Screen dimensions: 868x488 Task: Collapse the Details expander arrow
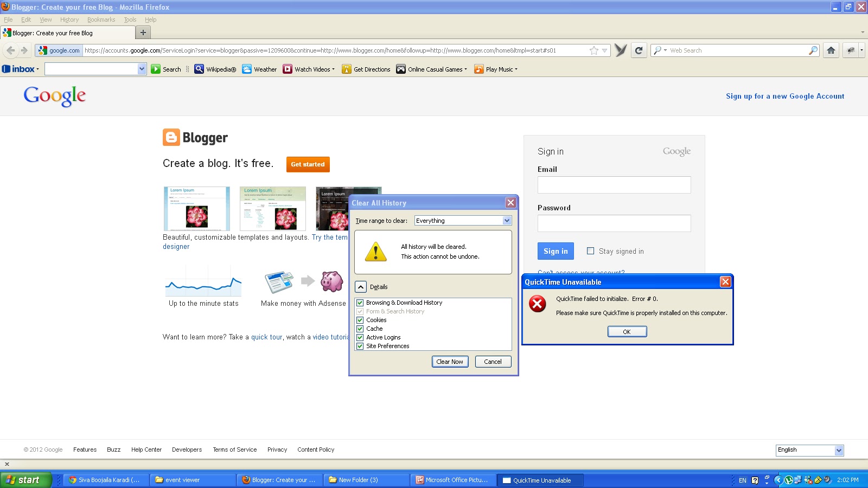pos(361,287)
